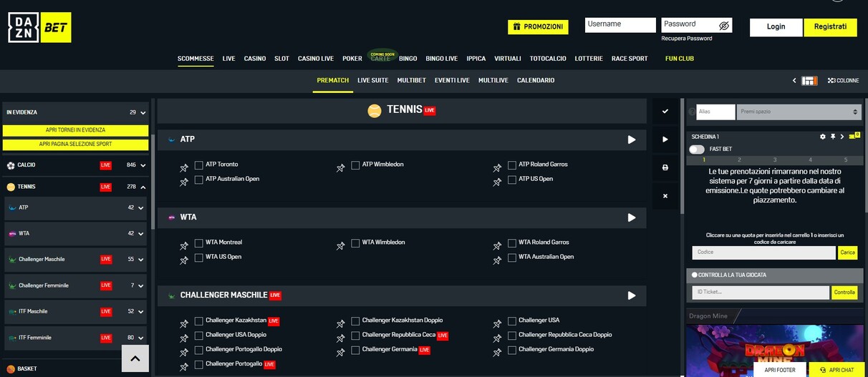The image size is (868, 377).
Task: Switch to Calendario tab
Action: (x=536, y=81)
